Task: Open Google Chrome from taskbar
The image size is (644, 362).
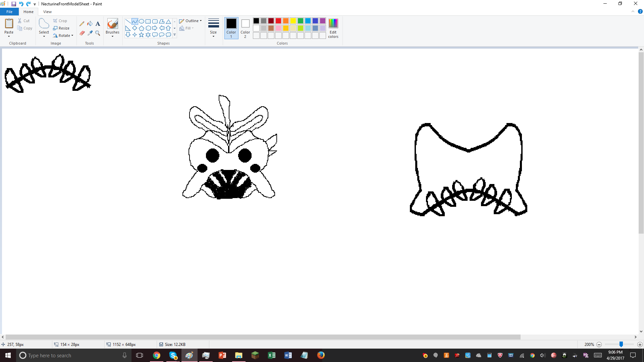Action: pos(157,355)
